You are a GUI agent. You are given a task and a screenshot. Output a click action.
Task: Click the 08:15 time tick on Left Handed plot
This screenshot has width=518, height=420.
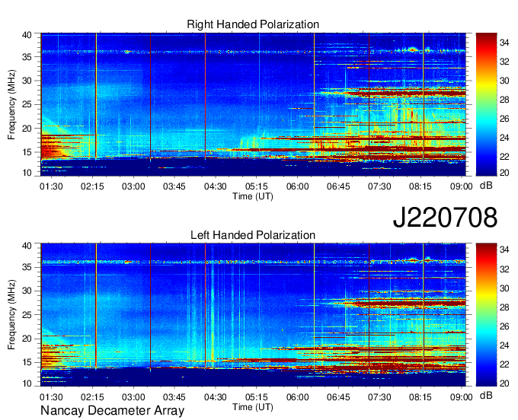point(420,397)
